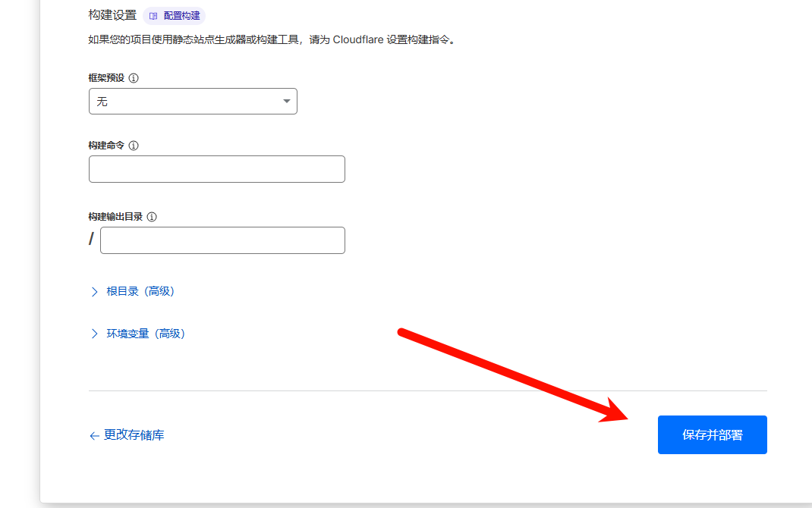Click the 构建命令 input field

[x=216, y=168]
